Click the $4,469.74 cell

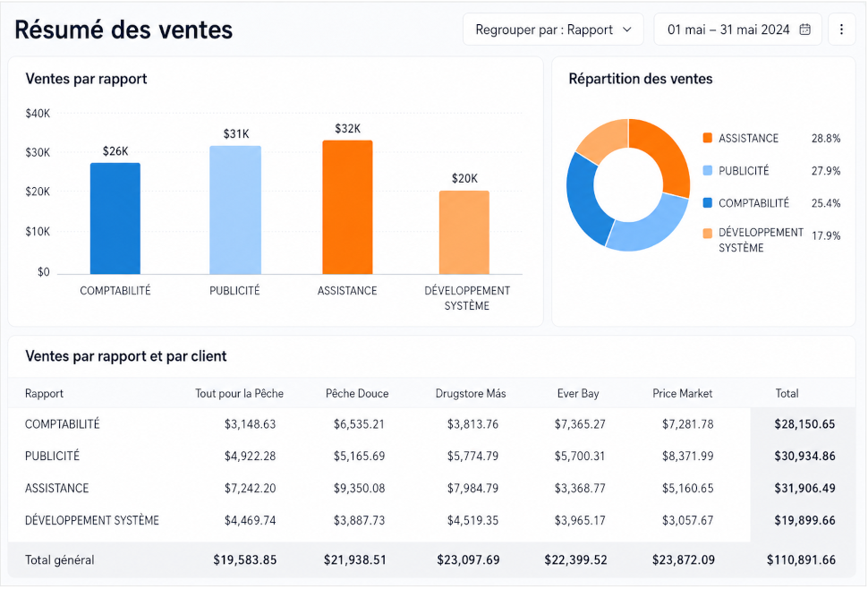click(x=250, y=520)
